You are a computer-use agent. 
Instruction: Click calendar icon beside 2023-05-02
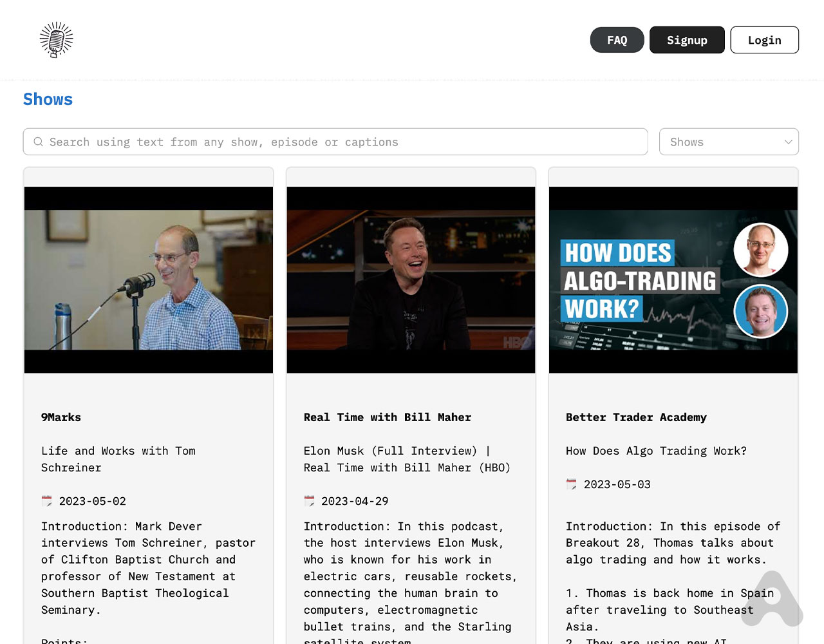click(x=47, y=501)
